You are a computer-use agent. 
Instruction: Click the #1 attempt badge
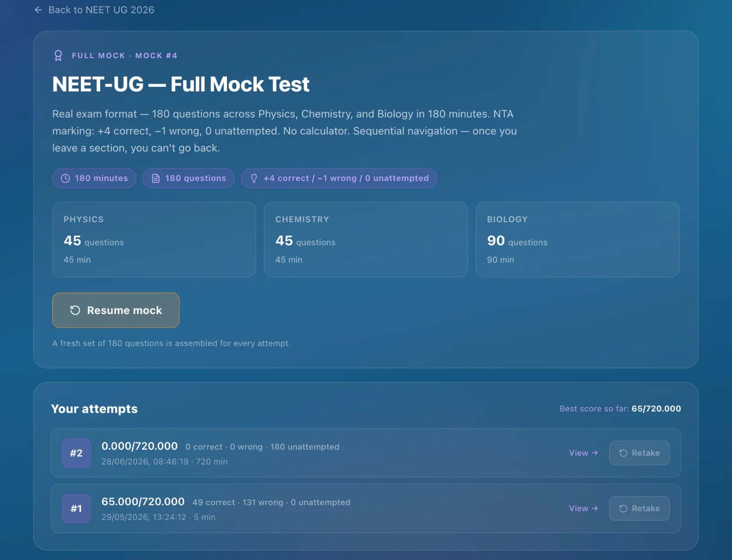click(76, 508)
